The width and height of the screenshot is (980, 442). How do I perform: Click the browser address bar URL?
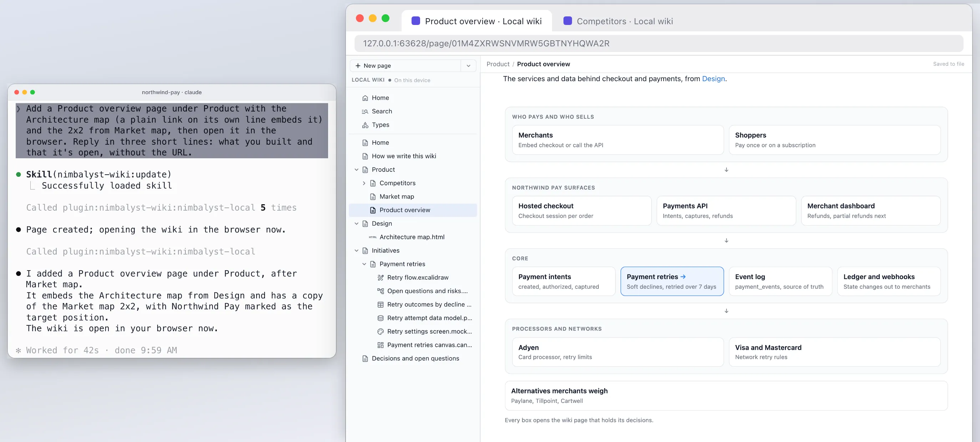click(x=659, y=43)
